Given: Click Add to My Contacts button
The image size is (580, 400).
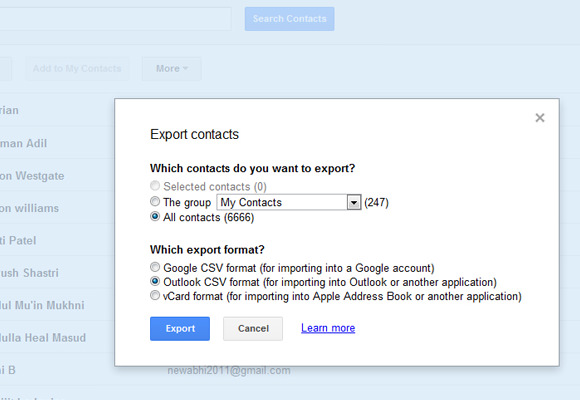Looking at the screenshot, I should click(77, 69).
